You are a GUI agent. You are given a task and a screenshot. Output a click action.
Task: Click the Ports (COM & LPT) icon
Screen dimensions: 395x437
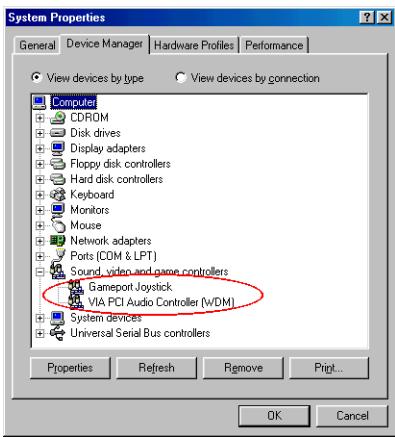[x=58, y=256]
